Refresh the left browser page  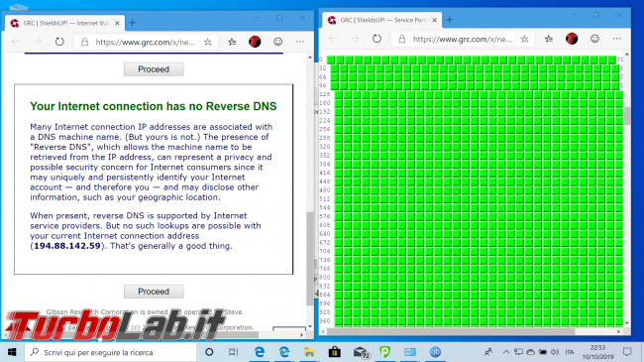59,42
